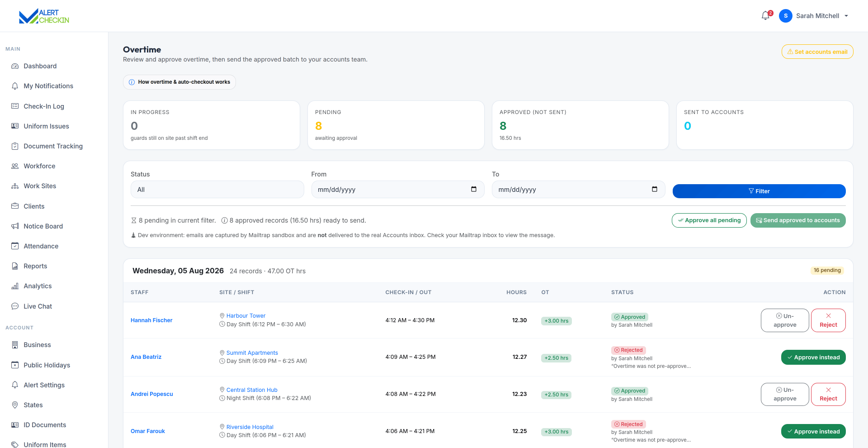Open Summit Apartments site link
Image resolution: width=868 pixels, height=448 pixels.
252,353
